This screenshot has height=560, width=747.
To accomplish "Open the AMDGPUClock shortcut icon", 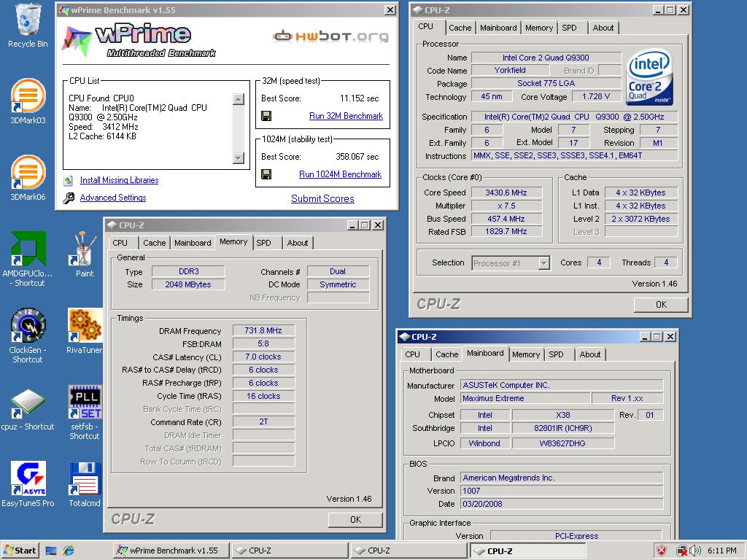I will point(28,249).
